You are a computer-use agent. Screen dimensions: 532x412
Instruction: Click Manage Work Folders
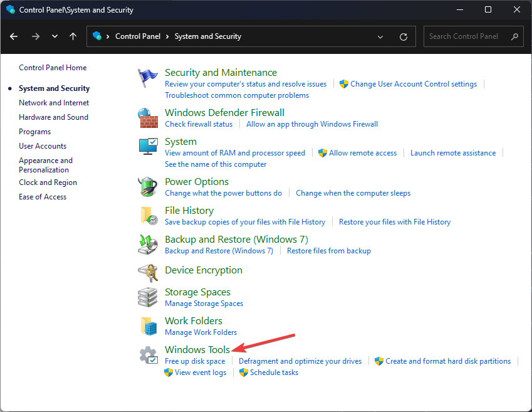(201, 332)
